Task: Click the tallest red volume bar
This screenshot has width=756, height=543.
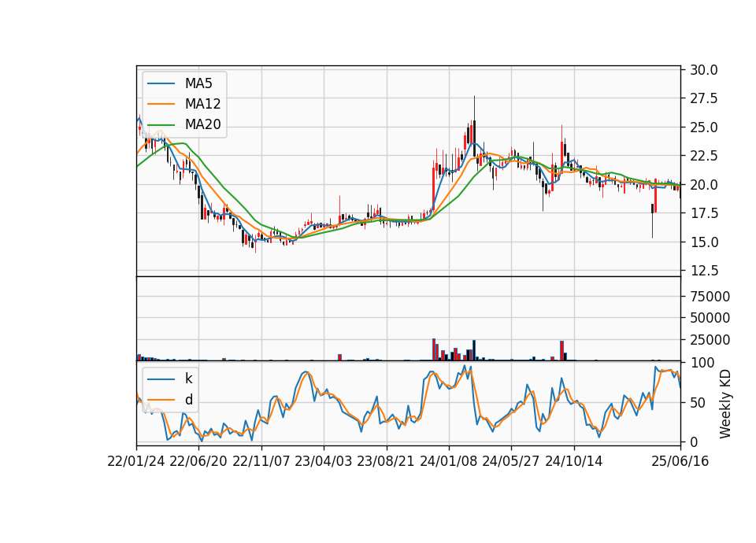Action: (433, 349)
